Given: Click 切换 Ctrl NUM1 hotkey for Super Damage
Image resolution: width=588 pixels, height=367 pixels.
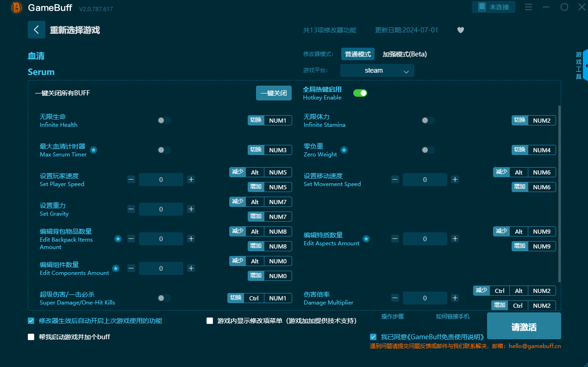Looking at the screenshot, I should coord(260,298).
